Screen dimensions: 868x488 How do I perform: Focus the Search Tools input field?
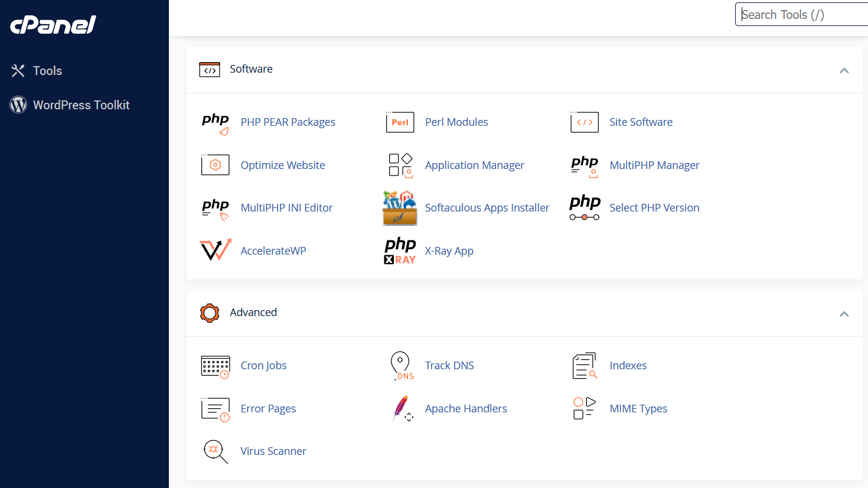[802, 15]
